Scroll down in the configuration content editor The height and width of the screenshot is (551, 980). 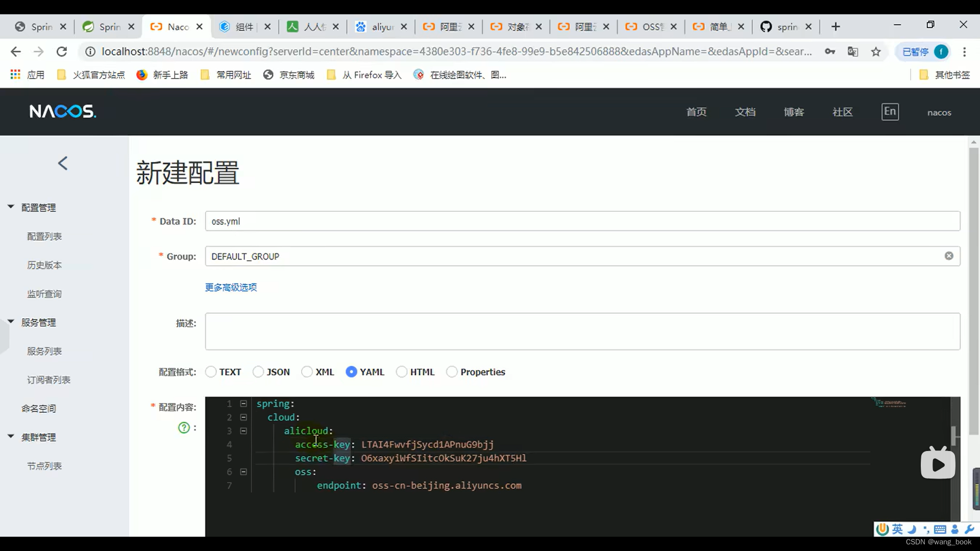point(956,505)
